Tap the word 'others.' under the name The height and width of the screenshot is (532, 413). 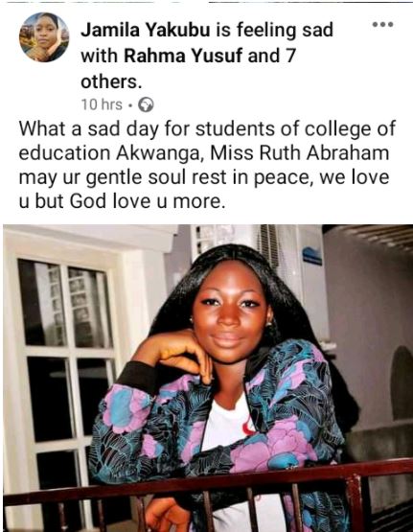(111, 81)
